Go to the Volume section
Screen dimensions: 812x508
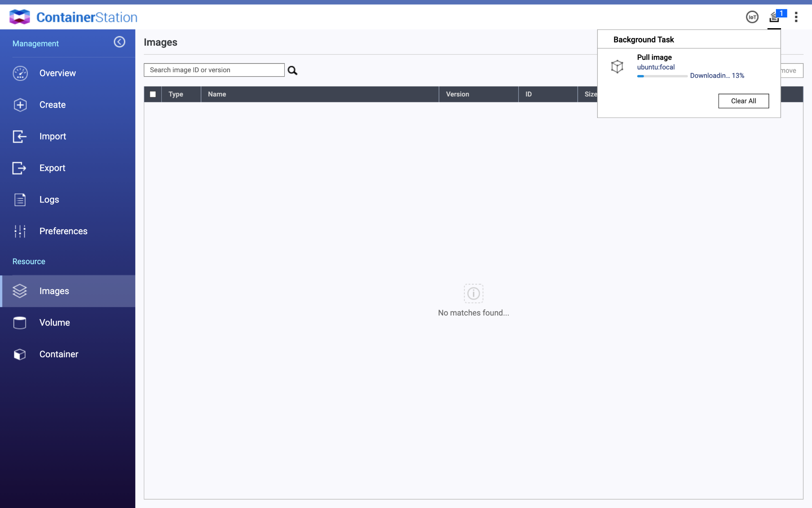point(54,323)
